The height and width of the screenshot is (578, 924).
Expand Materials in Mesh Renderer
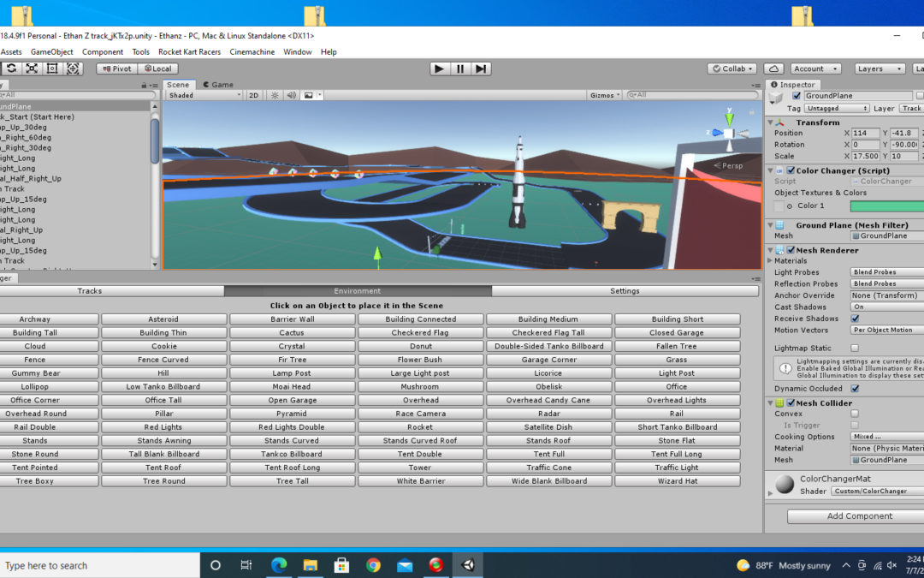770,260
